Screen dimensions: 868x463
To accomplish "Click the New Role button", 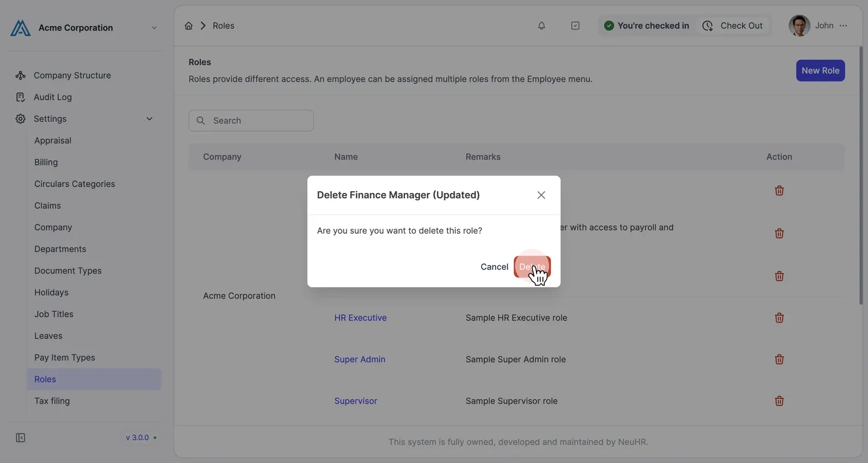I will tap(820, 71).
